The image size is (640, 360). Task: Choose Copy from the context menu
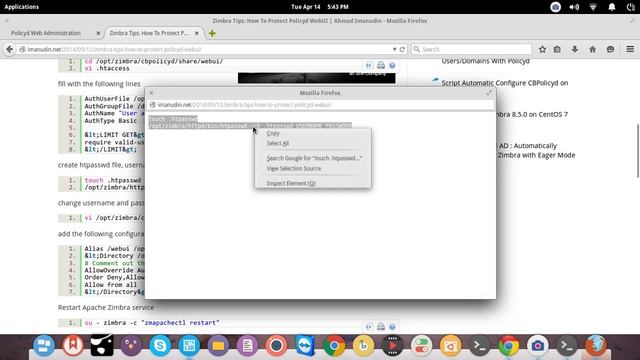[x=273, y=133]
